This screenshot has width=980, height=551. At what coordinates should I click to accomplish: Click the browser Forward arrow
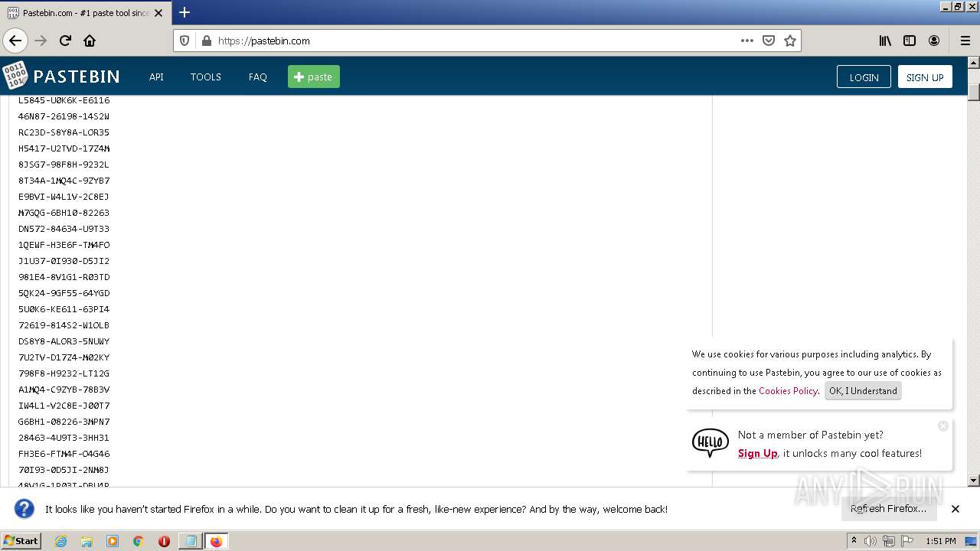point(41,41)
